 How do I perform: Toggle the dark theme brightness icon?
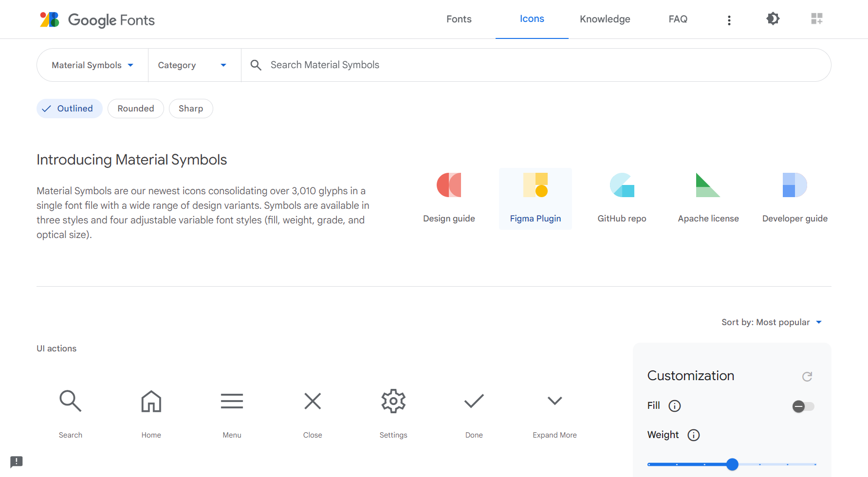click(x=773, y=19)
